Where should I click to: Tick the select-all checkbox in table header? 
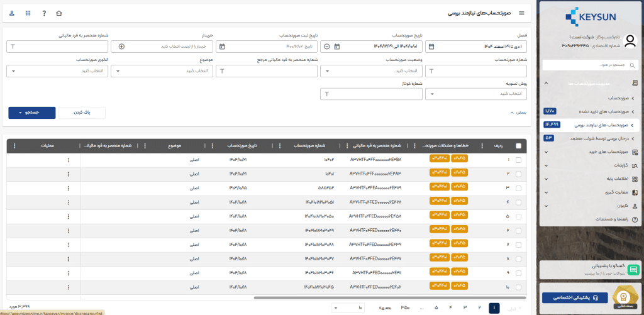518,146
